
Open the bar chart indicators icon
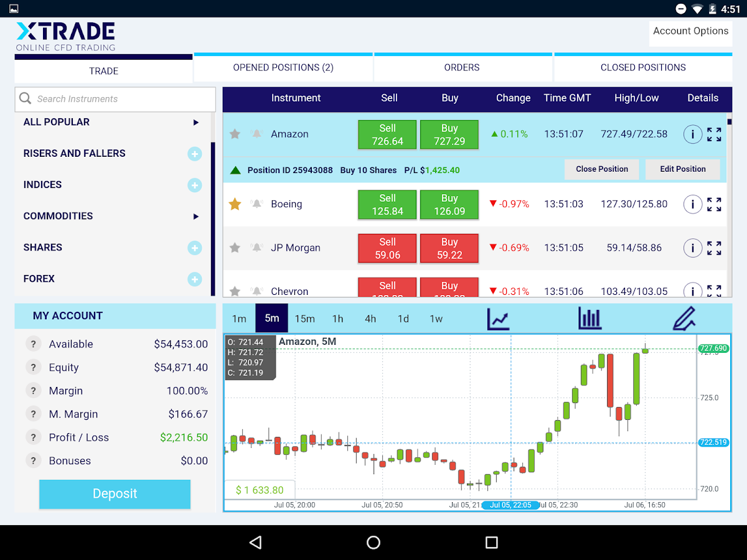(x=590, y=319)
